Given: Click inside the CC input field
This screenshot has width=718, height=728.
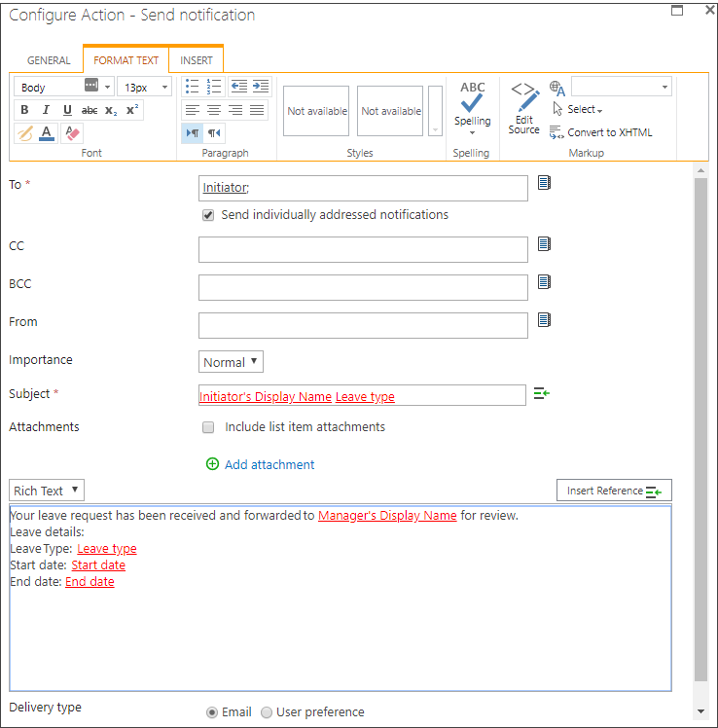Looking at the screenshot, I should (363, 250).
